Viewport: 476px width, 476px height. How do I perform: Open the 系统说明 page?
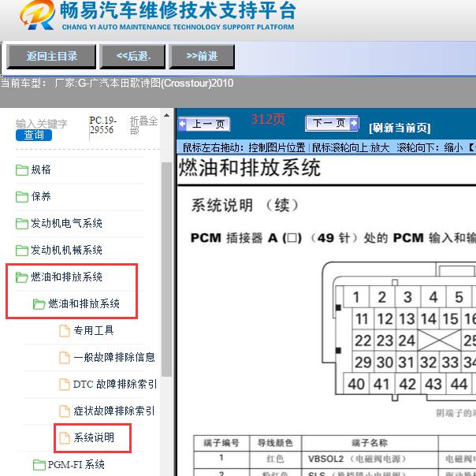point(94,437)
